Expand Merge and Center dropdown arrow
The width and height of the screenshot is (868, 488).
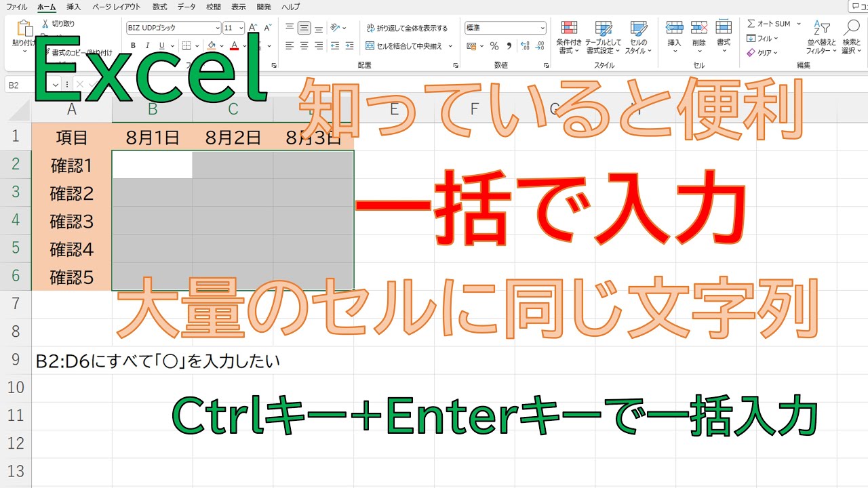click(450, 46)
